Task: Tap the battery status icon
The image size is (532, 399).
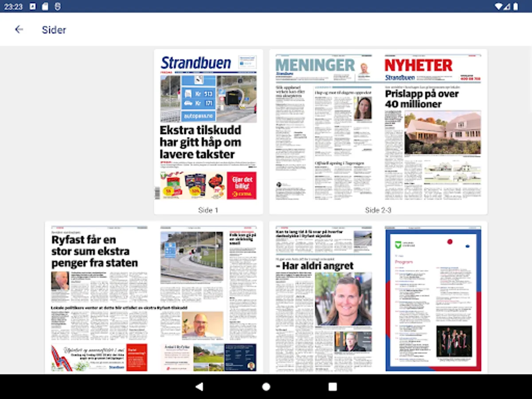Action: 516,7
